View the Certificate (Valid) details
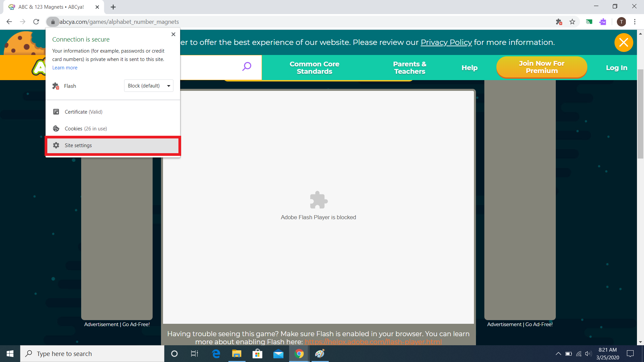 tap(84, 112)
